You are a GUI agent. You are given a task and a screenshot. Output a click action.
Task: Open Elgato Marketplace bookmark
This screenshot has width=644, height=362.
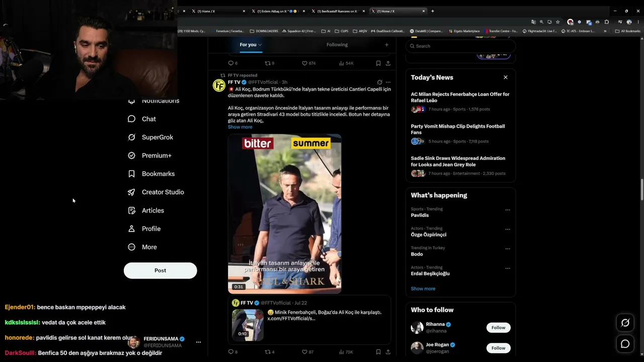[x=464, y=31]
